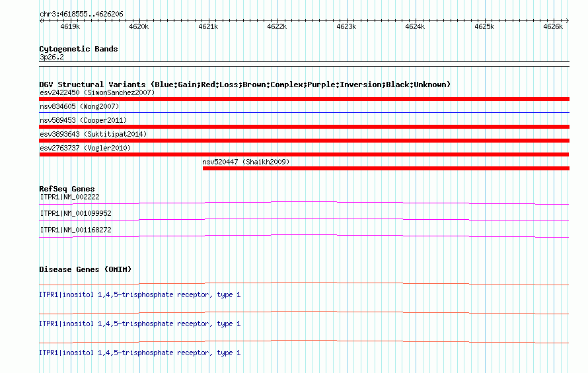Click the red bar under nsv520447
Image resolution: width=588 pixels, height=373 pixels.
(x=386, y=168)
